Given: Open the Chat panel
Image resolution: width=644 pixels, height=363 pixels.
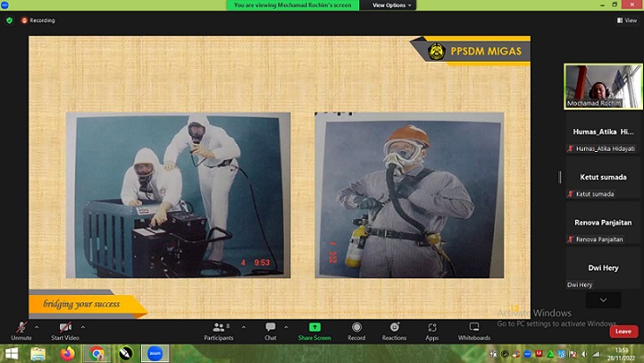Looking at the screenshot, I should [x=270, y=332].
